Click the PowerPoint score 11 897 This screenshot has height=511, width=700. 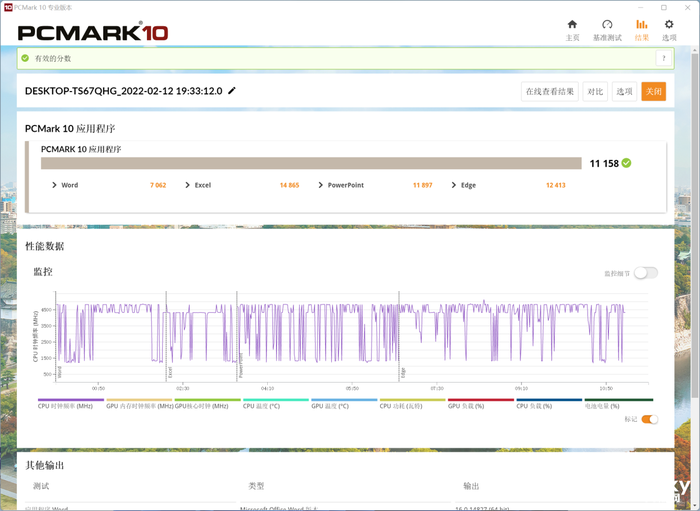click(422, 185)
